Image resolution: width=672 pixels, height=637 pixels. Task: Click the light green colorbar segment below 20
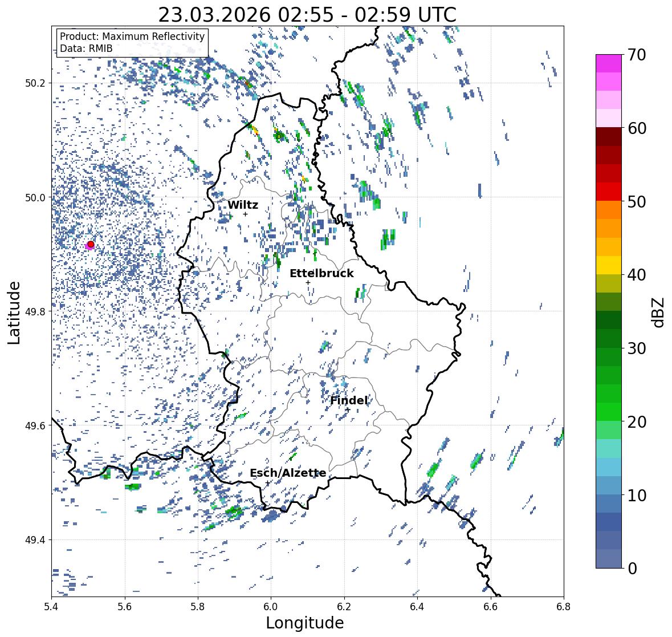click(x=609, y=430)
